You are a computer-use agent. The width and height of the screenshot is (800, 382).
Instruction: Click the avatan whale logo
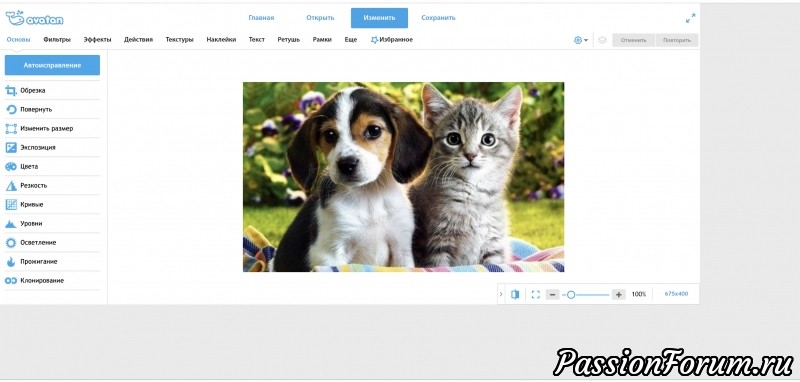[34, 18]
